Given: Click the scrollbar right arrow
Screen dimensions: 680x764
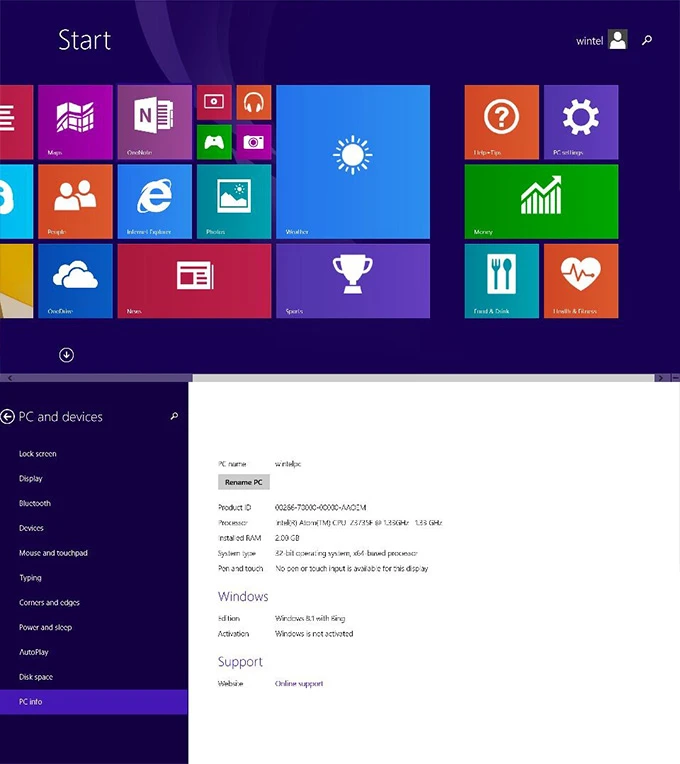Looking at the screenshot, I should [x=660, y=378].
